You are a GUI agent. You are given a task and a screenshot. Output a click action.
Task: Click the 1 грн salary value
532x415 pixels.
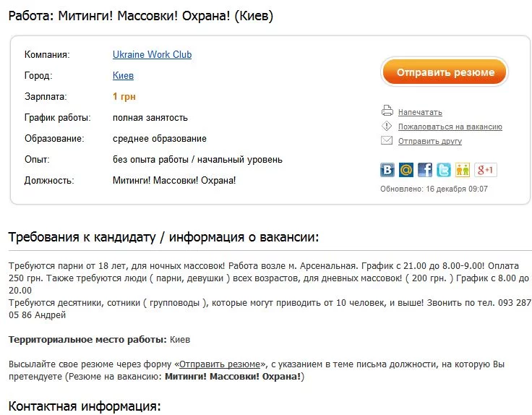pos(124,97)
